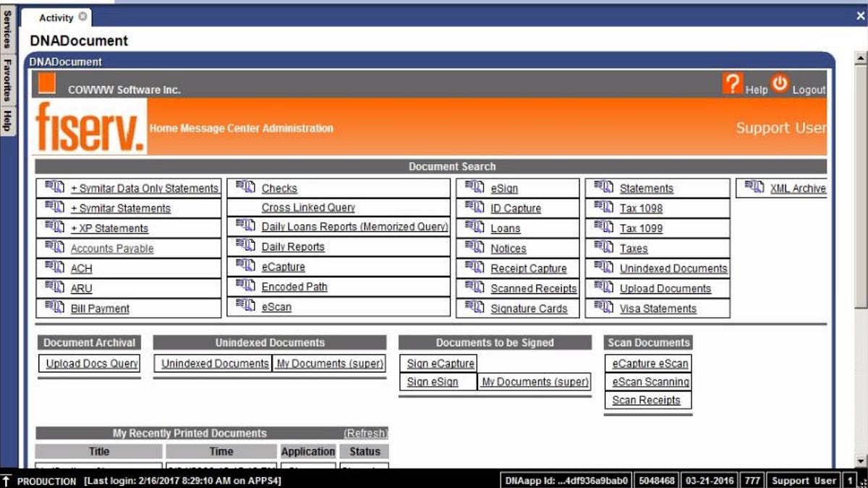Image resolution: width=868 pixels, height=488 pixels.
Task: Select the Activity tab
Action: click(x=56, y=17)
